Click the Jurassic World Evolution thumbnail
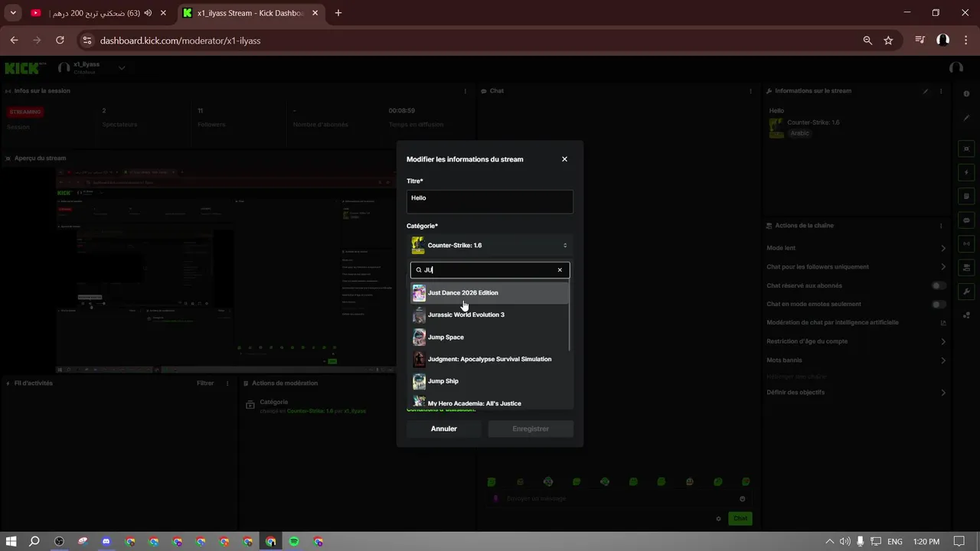The height and width of the screenshot is (551, 980). point(419,315)
